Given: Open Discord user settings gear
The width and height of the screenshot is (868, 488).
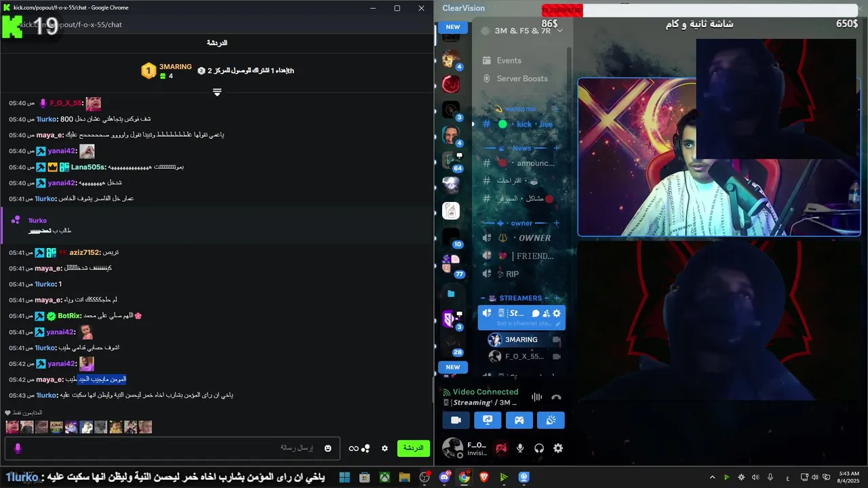Looking at the screenshot, I should tap(558, 448).
